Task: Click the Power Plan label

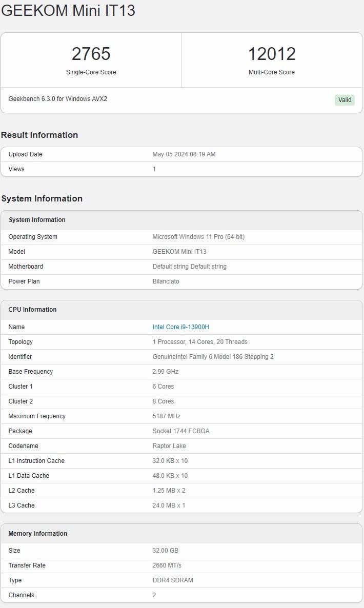Action: [24, 281]
